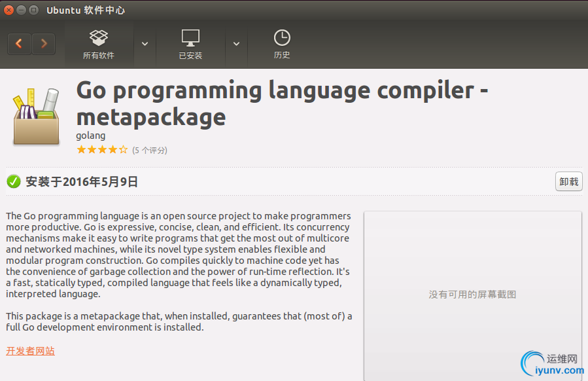Select the golang package name text

point(91,136)
